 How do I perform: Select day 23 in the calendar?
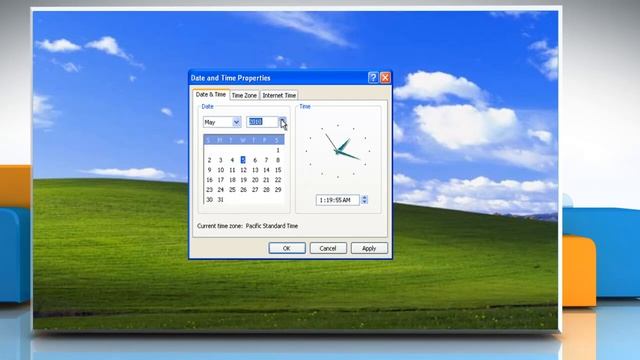209,189
